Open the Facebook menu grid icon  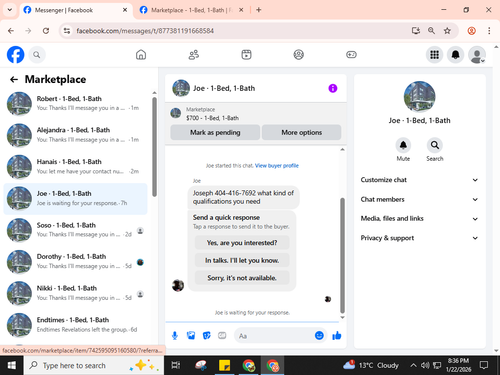434,55
